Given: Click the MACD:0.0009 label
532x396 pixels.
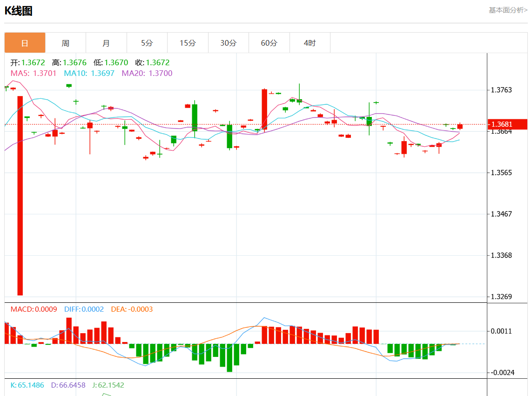Looking at the screenshot, I should click(34, 309).
